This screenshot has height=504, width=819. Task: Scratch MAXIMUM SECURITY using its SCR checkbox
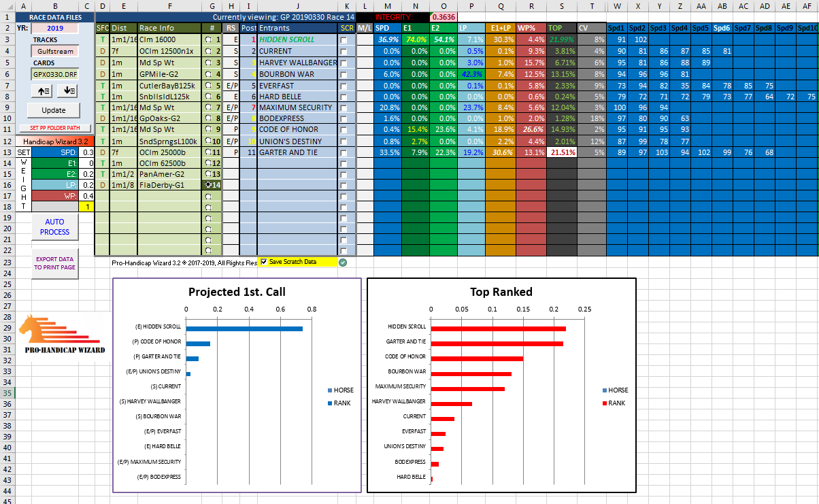(x=344, y=107)
